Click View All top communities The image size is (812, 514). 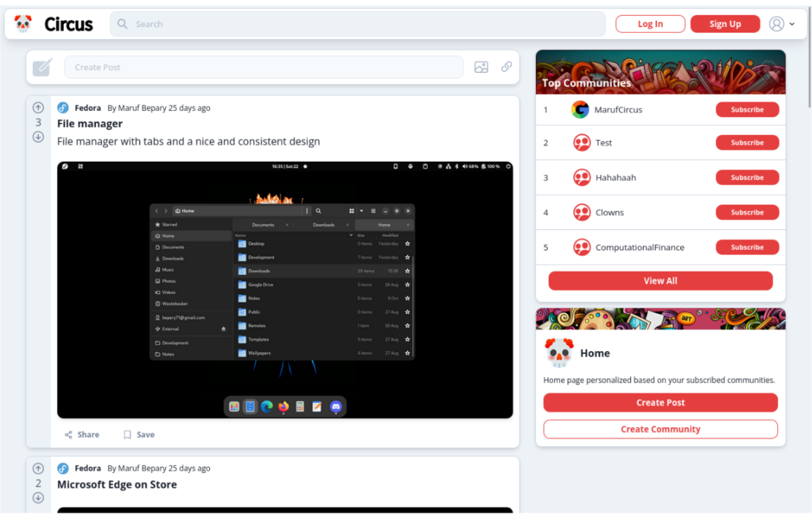pyautogui.click(x=660, y=281)
